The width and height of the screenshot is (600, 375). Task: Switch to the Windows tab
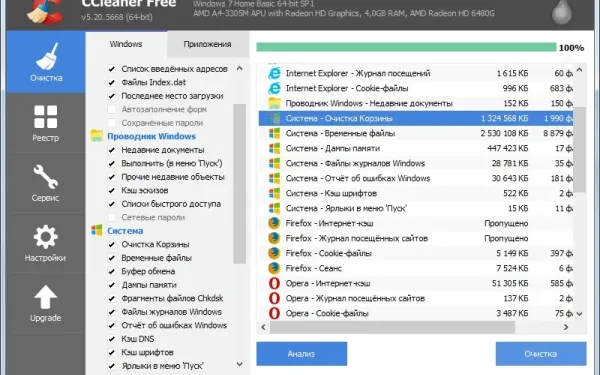[x=126, y=44]
